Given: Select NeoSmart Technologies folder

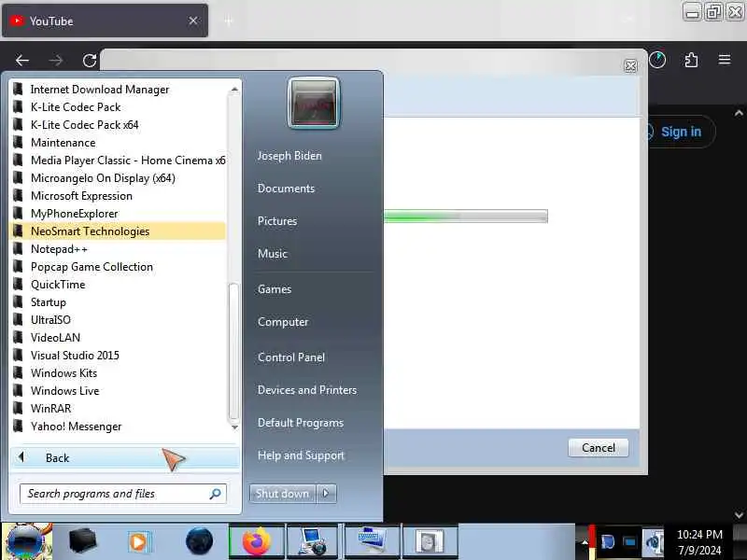Looking at the screenshot, I should tap(118, 231).
